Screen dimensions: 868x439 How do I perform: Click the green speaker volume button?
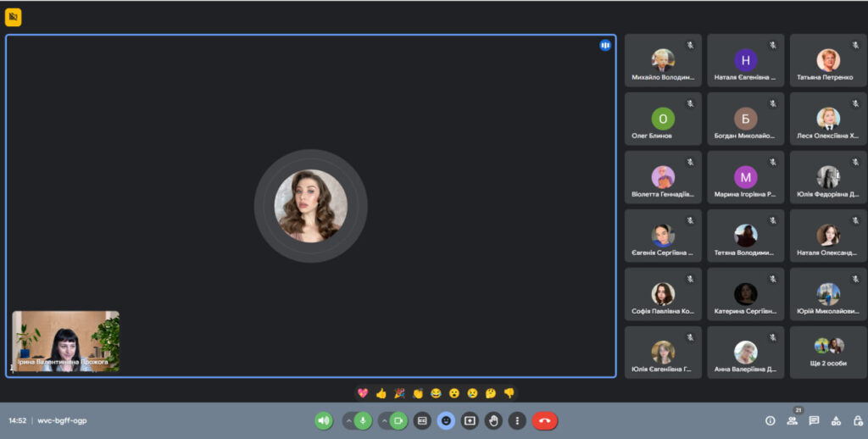[323, 420]
